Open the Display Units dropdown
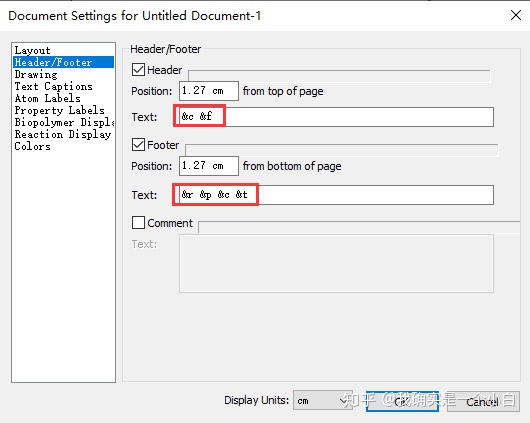Screen dimensions: 530x423 click(x=322, y=401)
